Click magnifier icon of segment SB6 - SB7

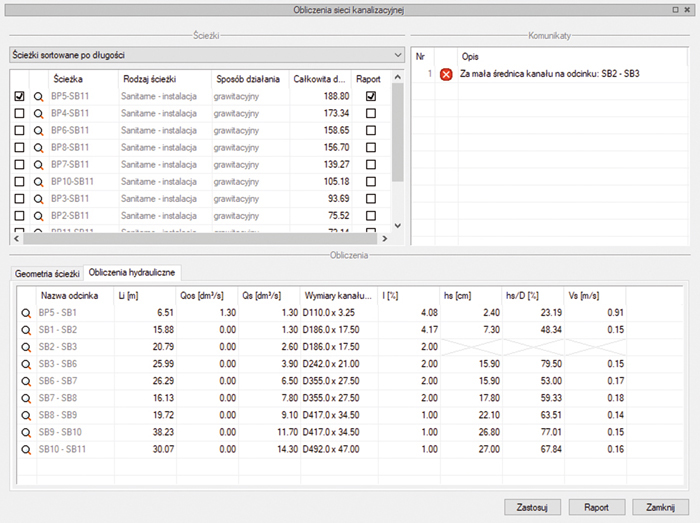click(x=26, y=381)
